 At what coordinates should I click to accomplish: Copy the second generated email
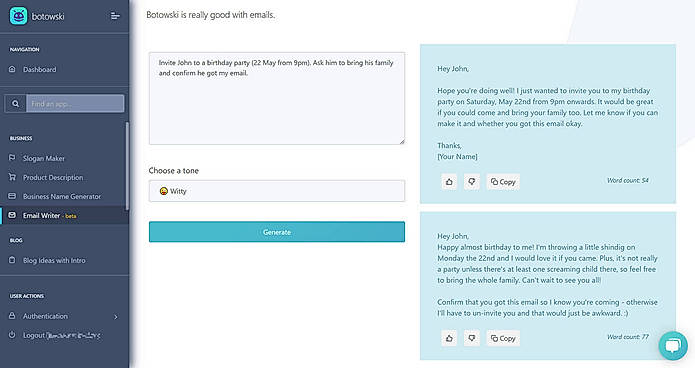[503, 338]
